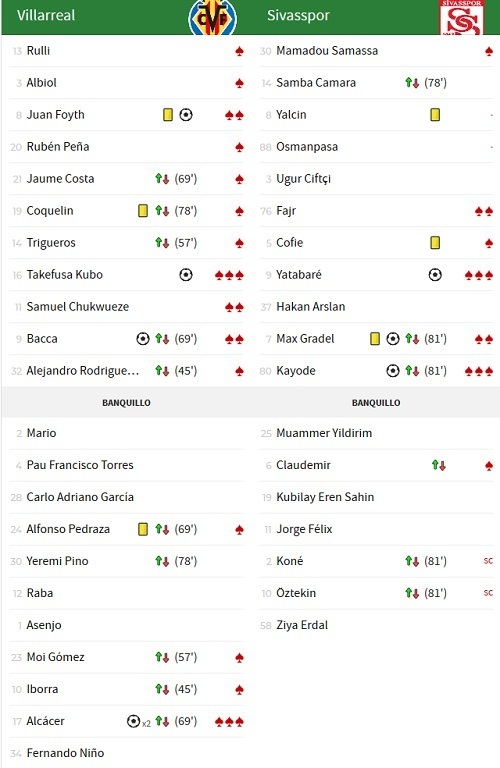This screenshot has height=768, width=500.
Task: Click Alcácer's two-goal ball icon
Action: (139, 721)
